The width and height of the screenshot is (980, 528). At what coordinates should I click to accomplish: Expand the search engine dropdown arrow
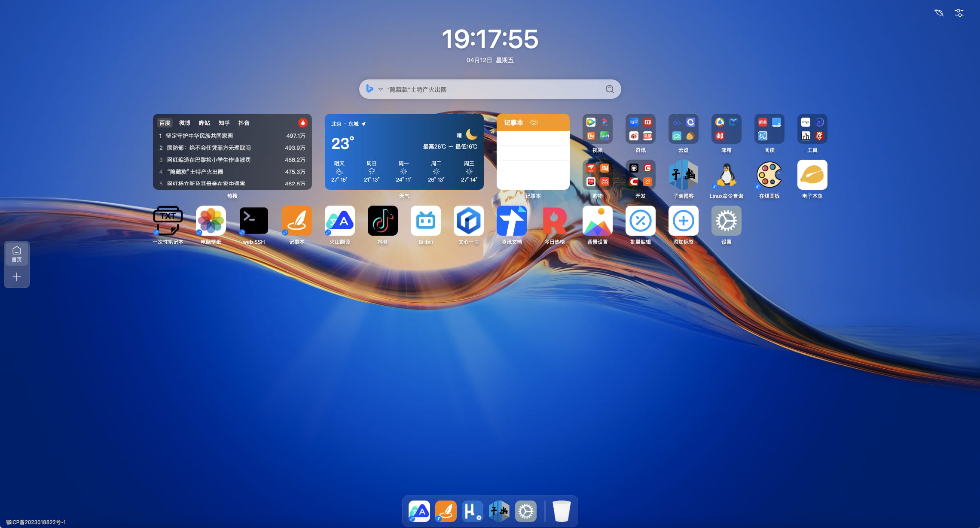pyautogui.click(x=381, y=89)
